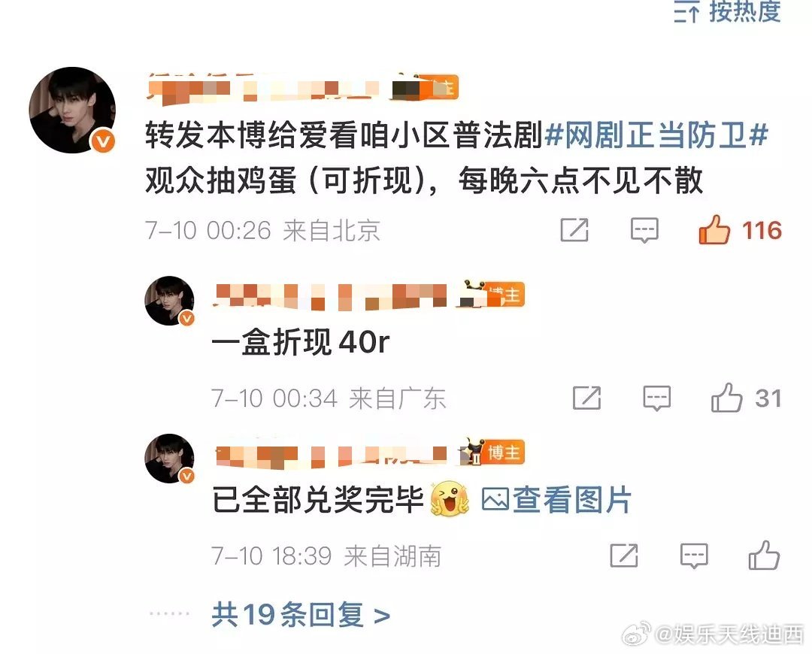Tap the 博主 badge on Guangdong reply

tap(505, 295)
